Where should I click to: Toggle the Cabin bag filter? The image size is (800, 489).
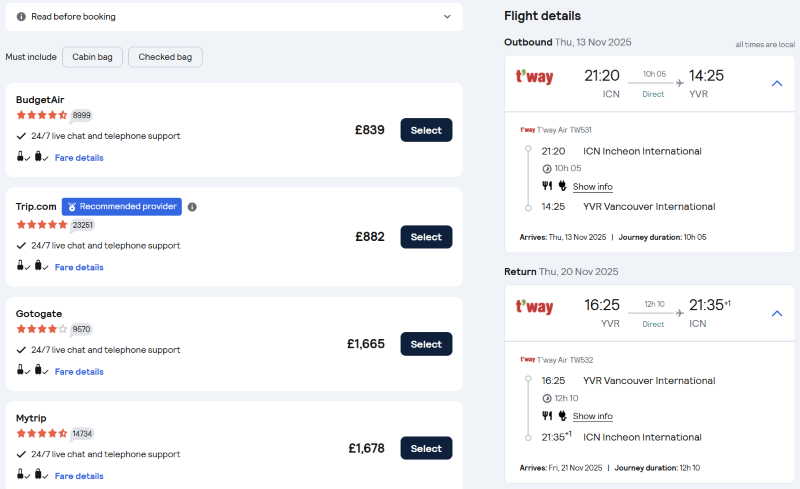92,57
